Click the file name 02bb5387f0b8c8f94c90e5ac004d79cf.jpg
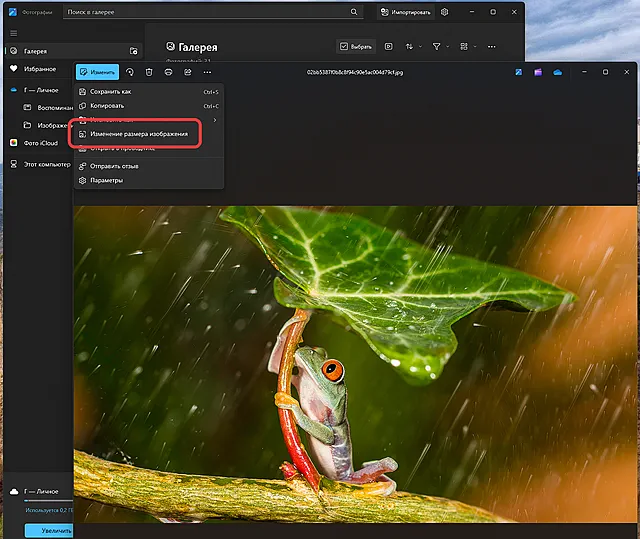The height and width of the screenshot is (539, 640). point(355,72)
